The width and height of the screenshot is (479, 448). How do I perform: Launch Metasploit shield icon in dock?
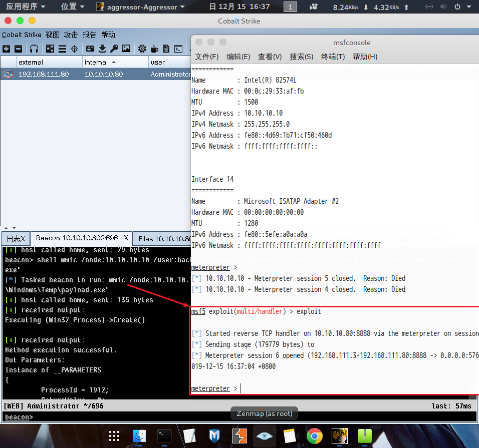pyautogui.click(x=214, y=436)
